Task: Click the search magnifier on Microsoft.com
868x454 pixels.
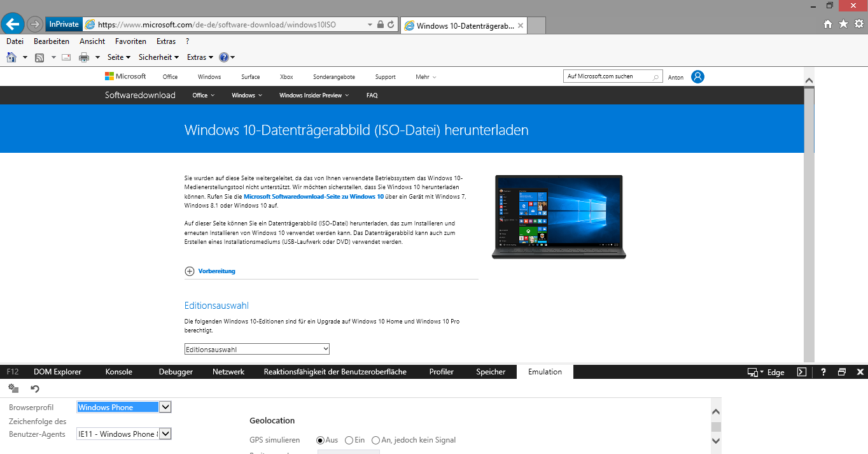Action: point(656,77)
